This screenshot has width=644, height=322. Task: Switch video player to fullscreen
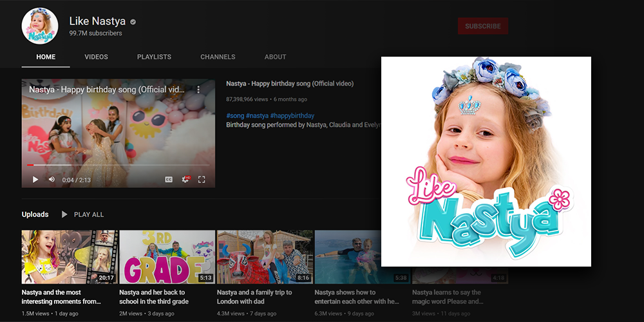point(201,180)
